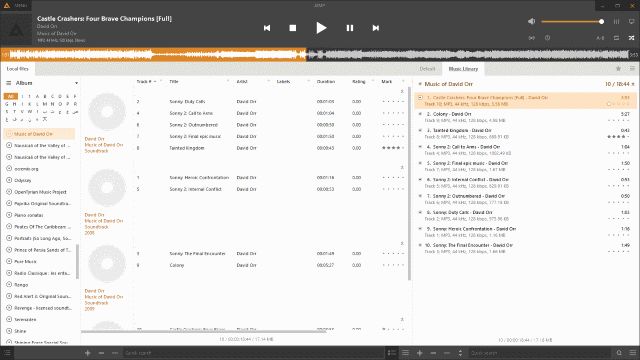Adjust the volume slider

coord(572,21)
